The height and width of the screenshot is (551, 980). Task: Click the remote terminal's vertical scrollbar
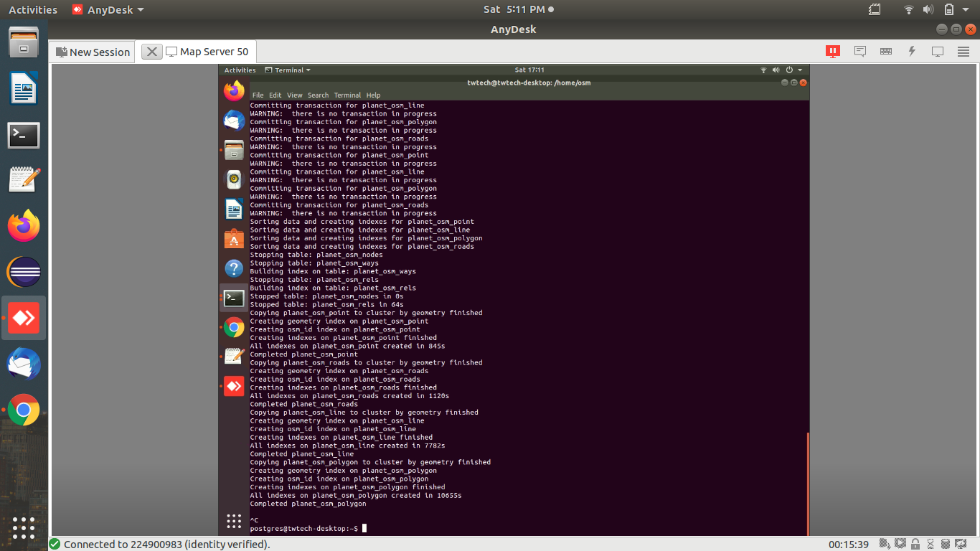[x=807, y=481]
